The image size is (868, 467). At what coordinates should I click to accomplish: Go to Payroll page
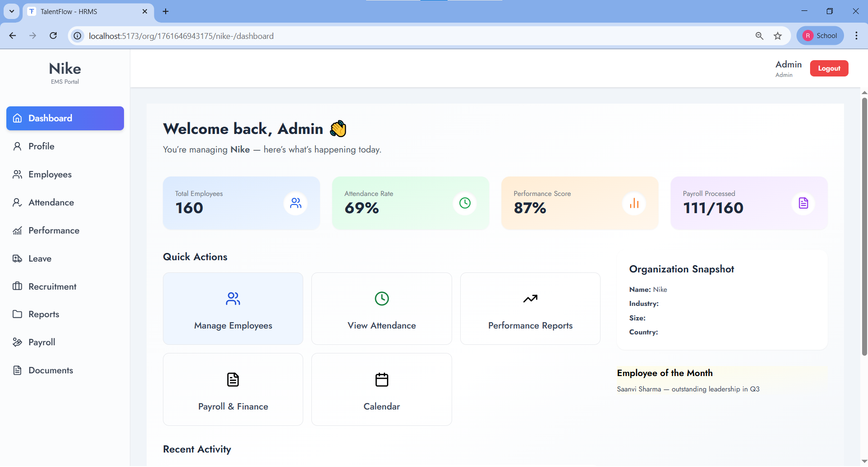(x=65, y=342)
